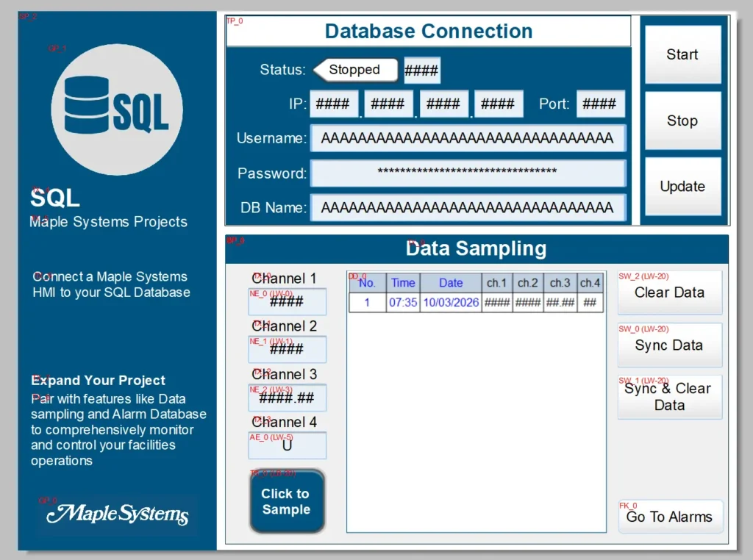
Task: Click the Channel 4 value field
Action: 287,445
